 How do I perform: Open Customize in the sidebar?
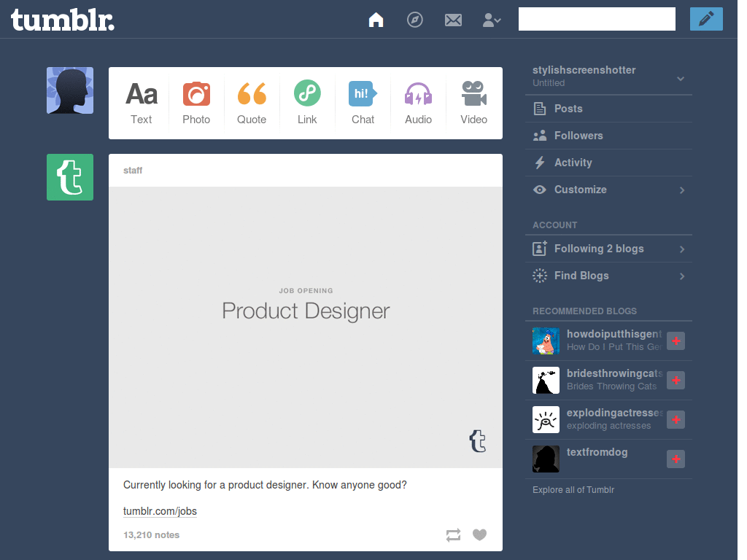(x=608, y=190)
